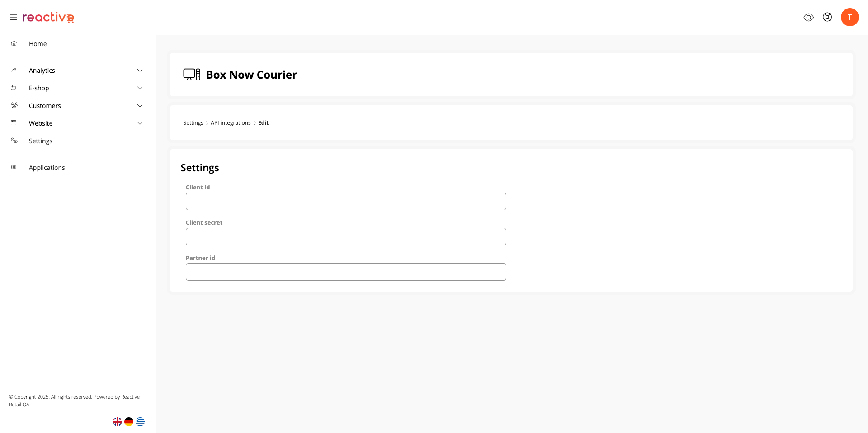The height and width of the screenshot is (433, 868).
Task: Focus the Client id input field
Action: tap(346, 202)
